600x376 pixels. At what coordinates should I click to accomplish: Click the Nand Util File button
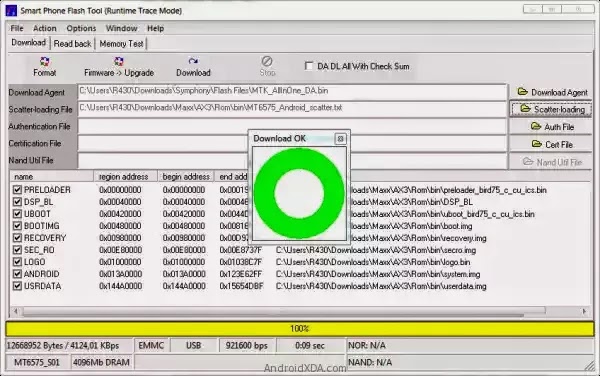click(x=552, y=162)
